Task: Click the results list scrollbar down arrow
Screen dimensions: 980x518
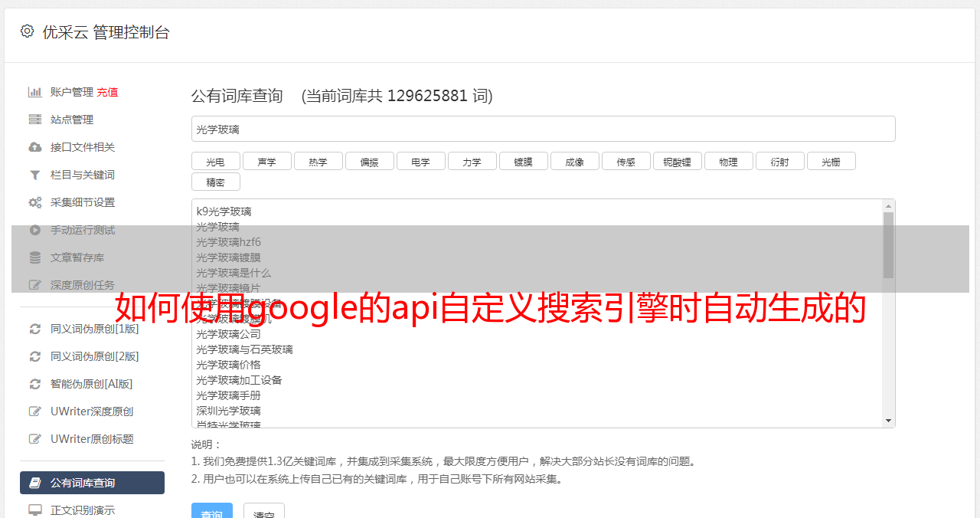Action: [x=888, y=421]
